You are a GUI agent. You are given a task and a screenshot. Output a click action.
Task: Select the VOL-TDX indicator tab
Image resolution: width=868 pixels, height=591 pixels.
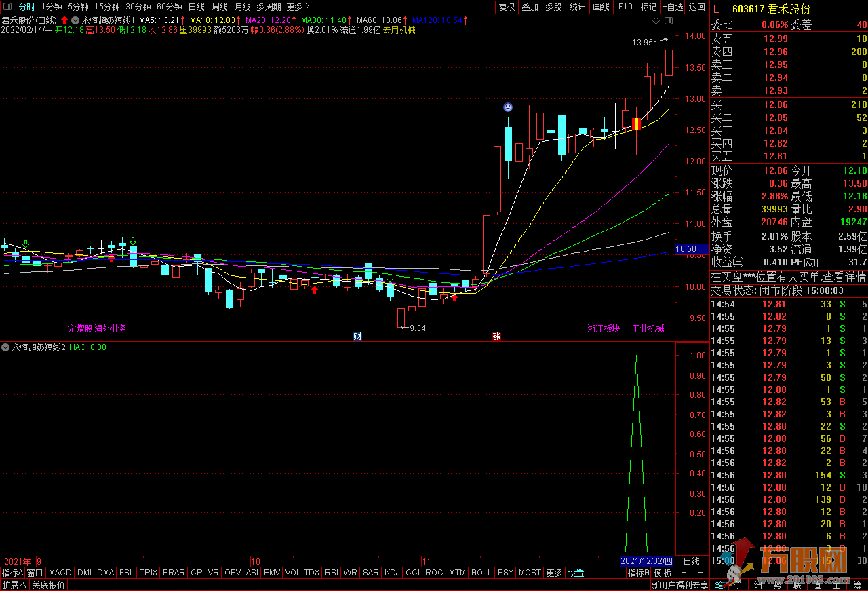pyautogui.click(x=302, y=573)
